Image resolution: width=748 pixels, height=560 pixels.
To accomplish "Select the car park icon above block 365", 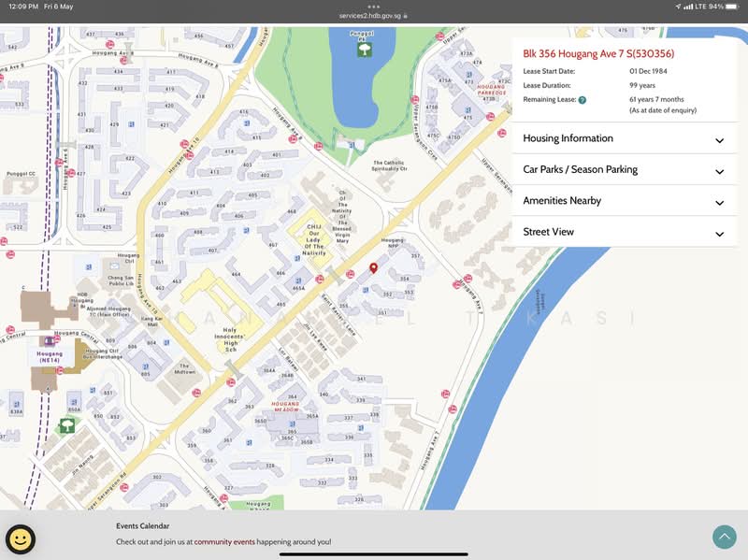I will click(293, 424).
